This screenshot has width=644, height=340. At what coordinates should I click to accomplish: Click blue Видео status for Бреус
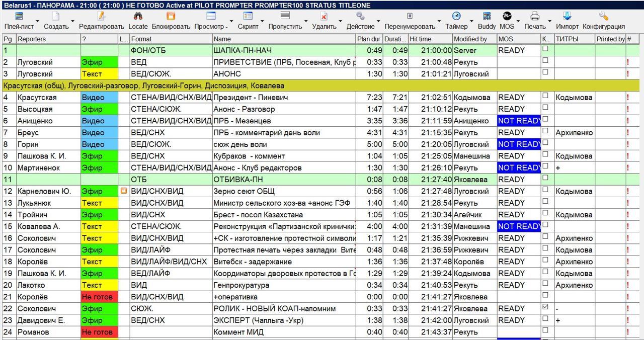pos(99,133)
